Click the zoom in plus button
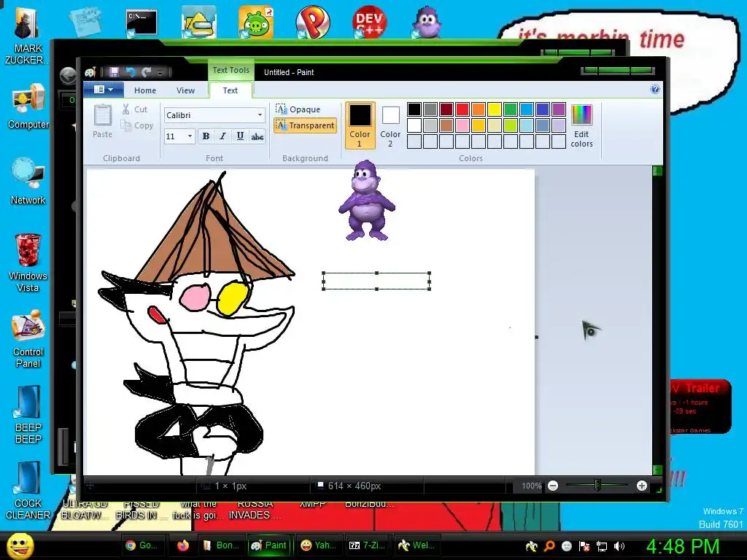 pos(642,486)
